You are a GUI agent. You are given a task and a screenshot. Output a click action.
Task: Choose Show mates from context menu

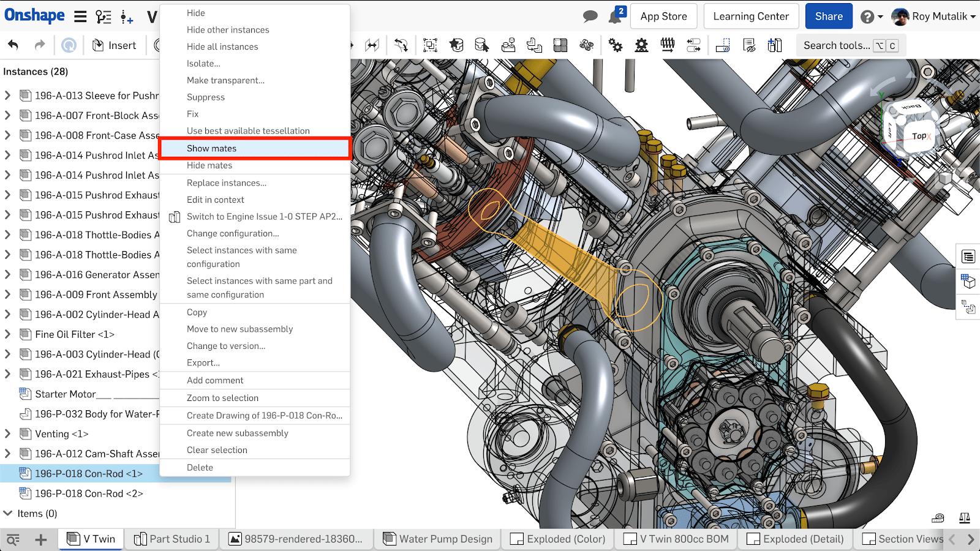211,148
